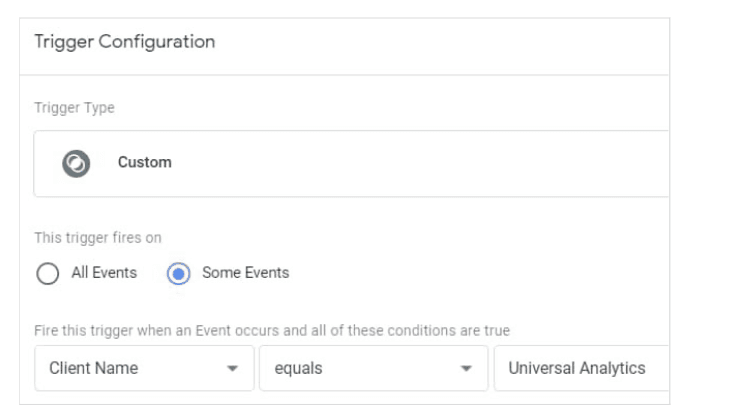
Task: Click the Custom label text
Action: tap(144, 162)
